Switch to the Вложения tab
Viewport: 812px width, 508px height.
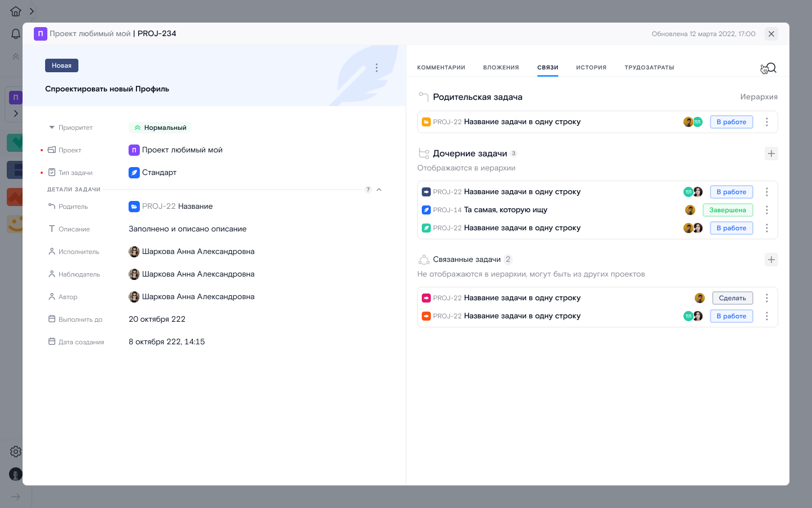coord(501,68)
